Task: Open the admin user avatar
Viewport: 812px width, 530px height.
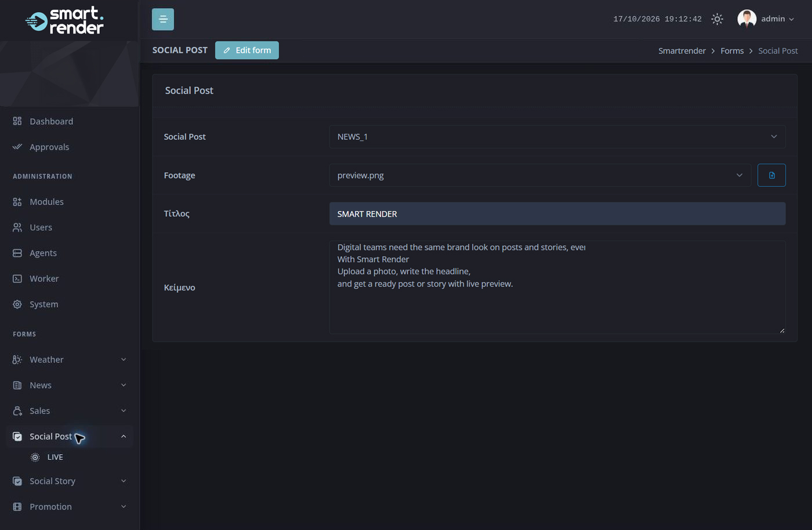Action: pyautogui.click(x=747, y=19)
